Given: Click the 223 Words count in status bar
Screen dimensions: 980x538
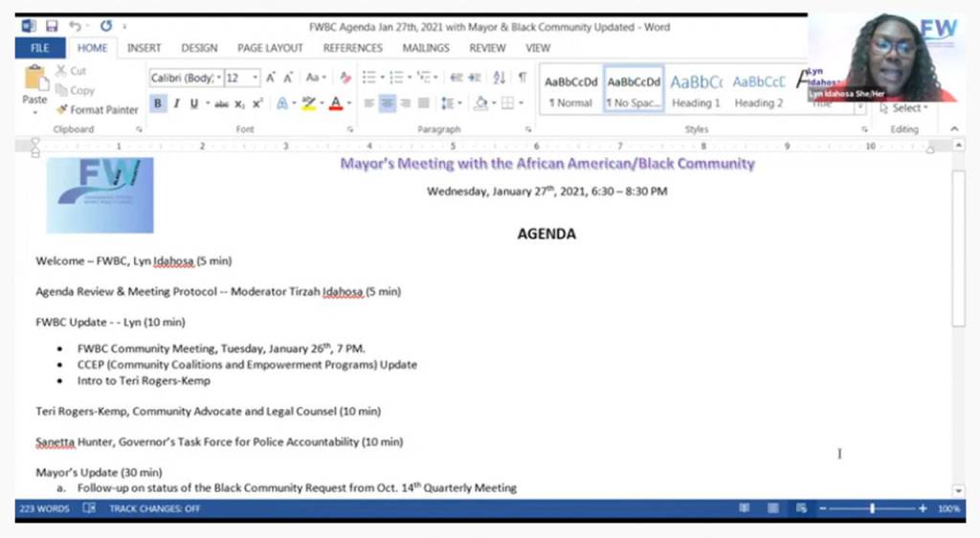Looking at the screenshot, I should (x=44, y=509).
